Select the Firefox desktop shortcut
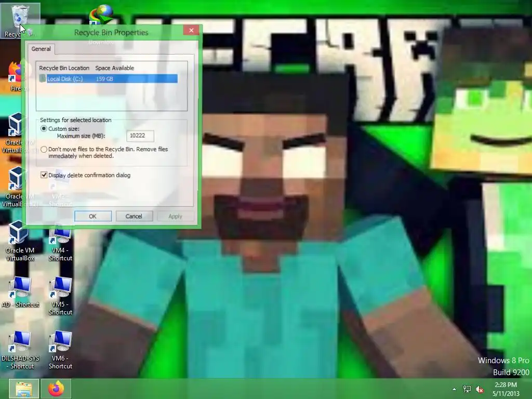The width and height of the screenshot is (532, 399). [x=15, y=76]
